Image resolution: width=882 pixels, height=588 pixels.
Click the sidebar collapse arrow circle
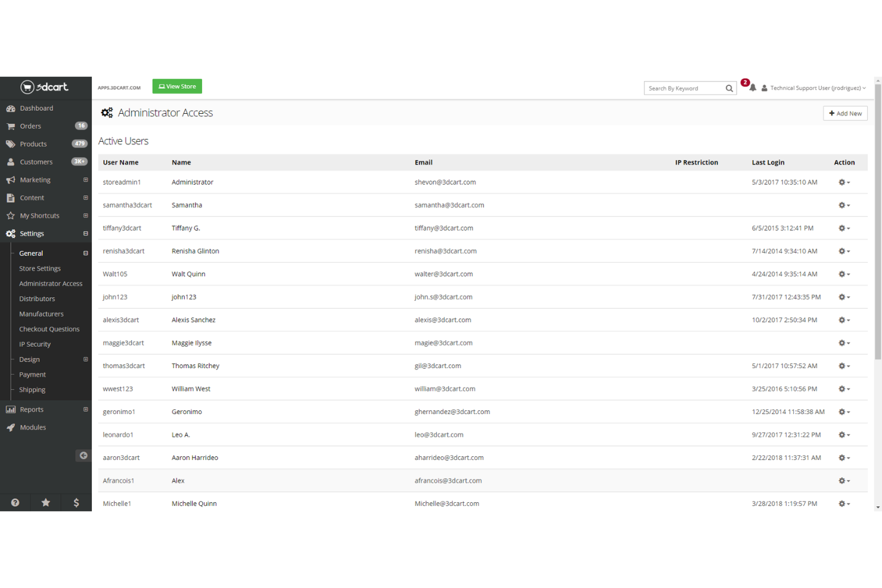pos(83,455)
